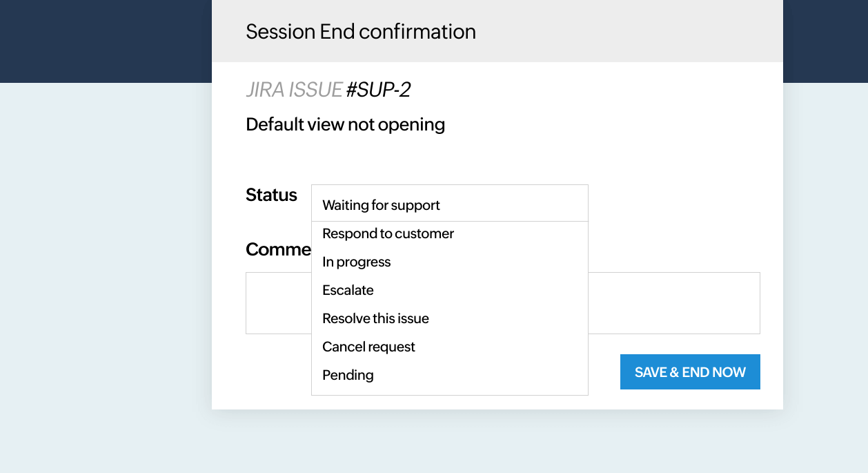Set ticket status to "Pending"

348,375
